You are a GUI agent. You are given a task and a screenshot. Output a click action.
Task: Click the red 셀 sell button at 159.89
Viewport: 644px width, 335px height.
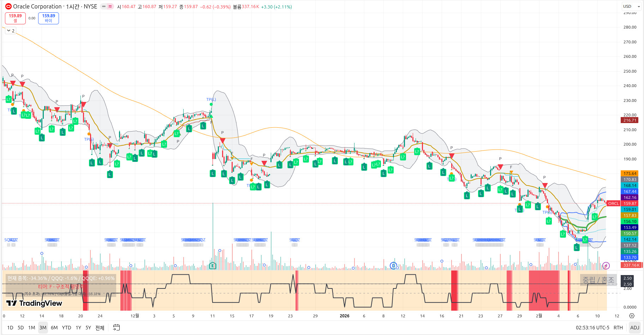pos(15,18)
